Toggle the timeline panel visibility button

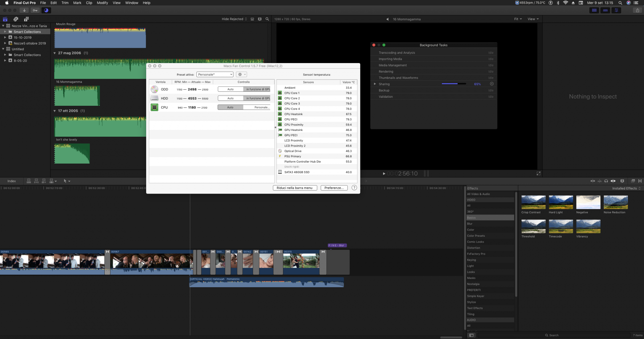[x=605, y=10]
